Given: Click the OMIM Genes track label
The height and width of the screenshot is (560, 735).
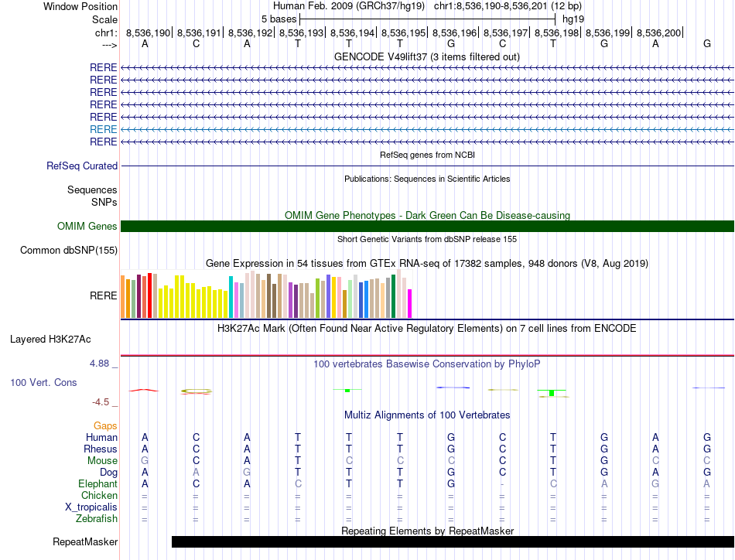Looking at the screenshot, I should point(87,227).
